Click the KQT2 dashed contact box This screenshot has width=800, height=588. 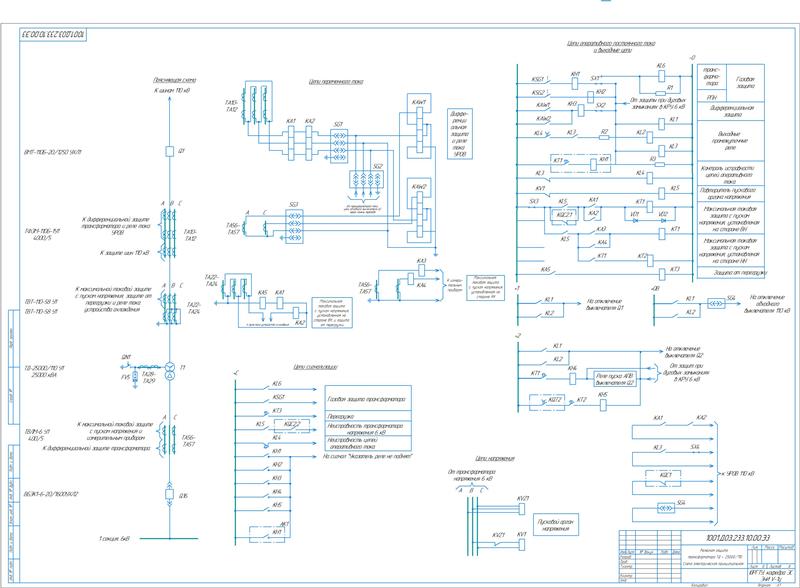(x=548, y=402)
